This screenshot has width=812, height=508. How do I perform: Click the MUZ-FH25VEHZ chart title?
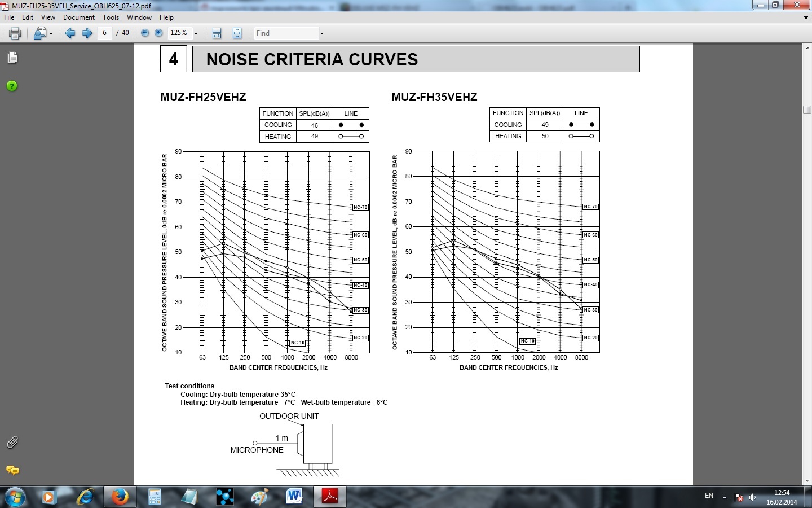pyautogui.click(x=203, y=97)
